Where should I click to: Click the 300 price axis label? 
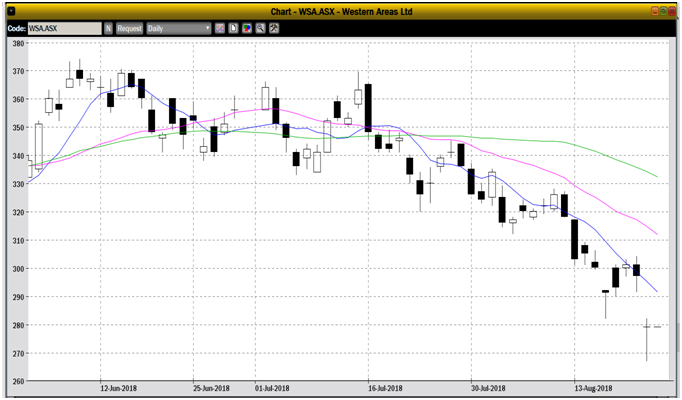click(19, 269)
